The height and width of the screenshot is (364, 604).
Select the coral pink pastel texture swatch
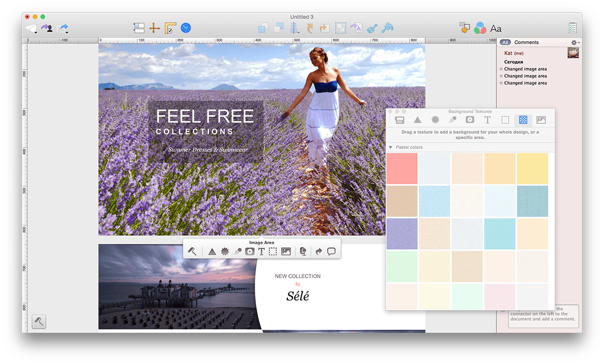point(402,169)
